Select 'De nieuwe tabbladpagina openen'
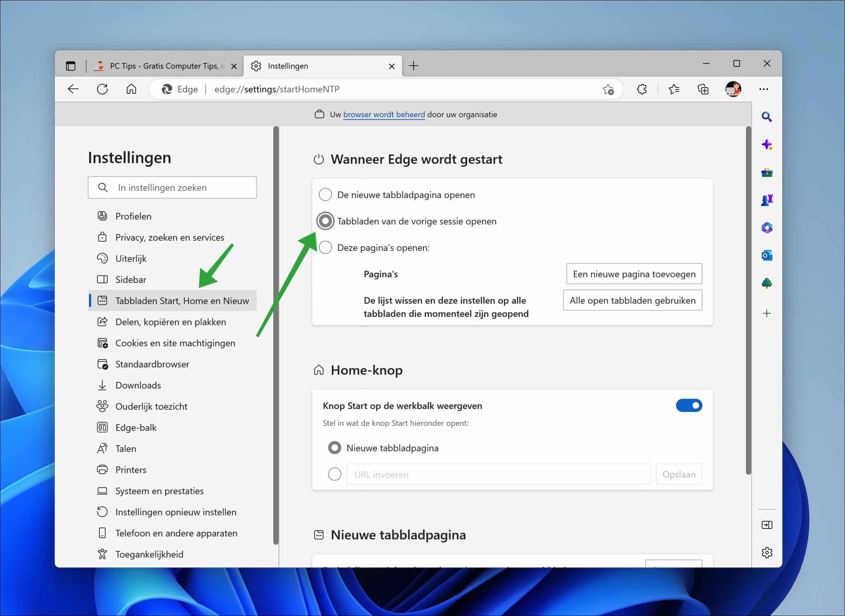 point(325,194)
